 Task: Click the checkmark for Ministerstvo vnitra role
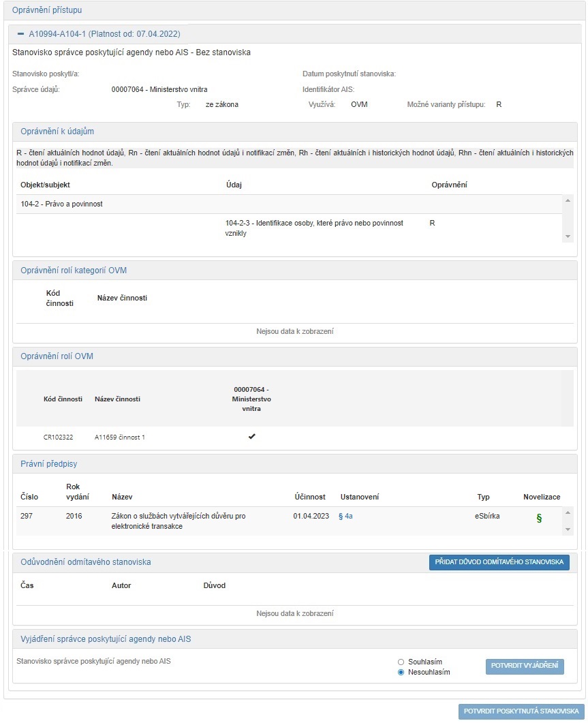click(251, 437)
